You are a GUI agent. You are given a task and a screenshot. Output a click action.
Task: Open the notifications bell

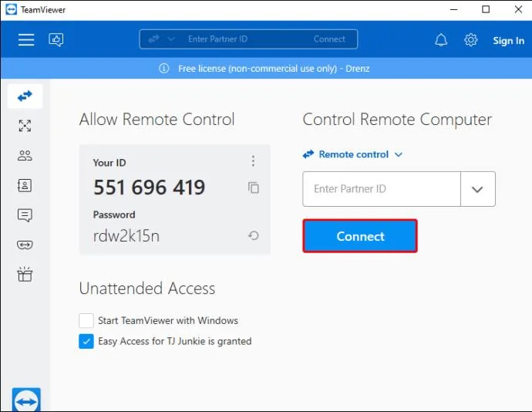click(x=441, y=40)
